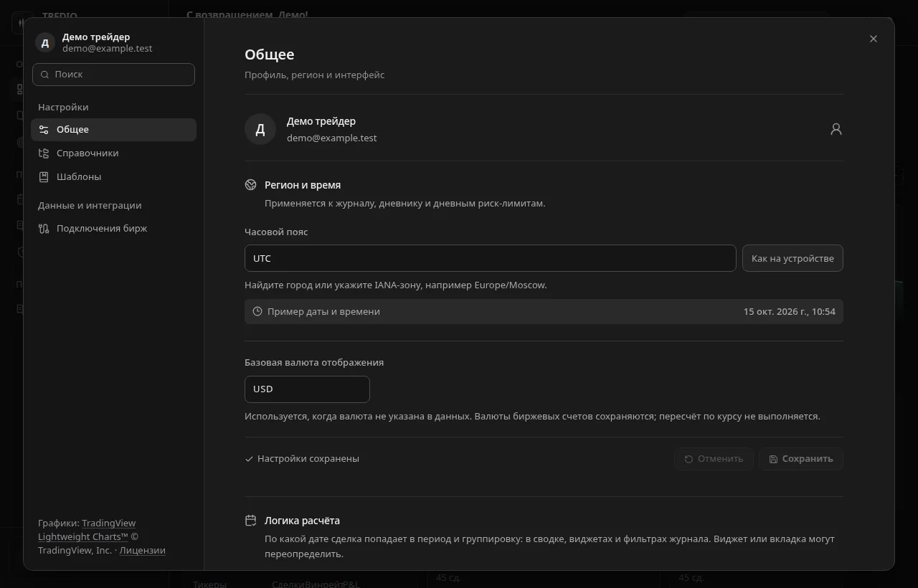The image size is (918, 588).
Task: Click the checkmark icon beside Настройки сохранены
Action: point(249,459)
